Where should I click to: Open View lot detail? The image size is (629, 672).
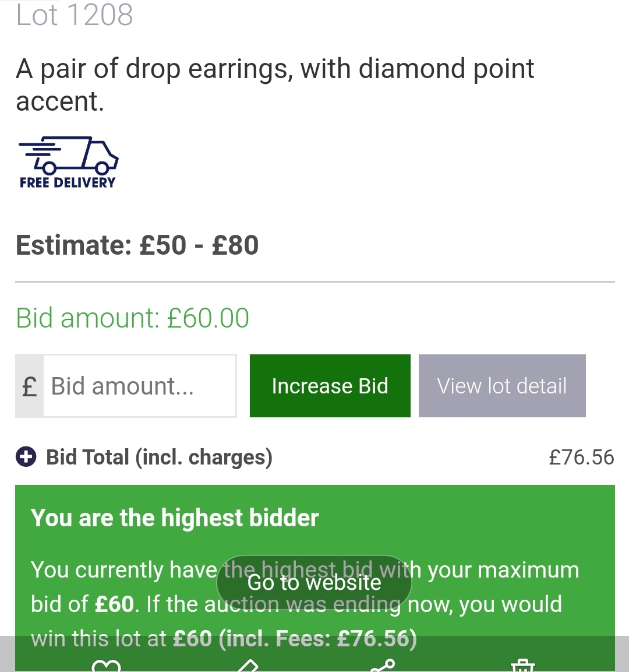point(502,386)
